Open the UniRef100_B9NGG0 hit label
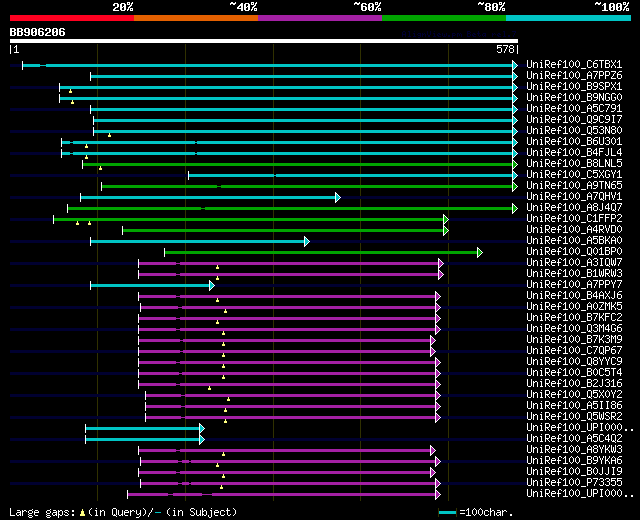This screenshot has height=520, width=640. point(574,98)
